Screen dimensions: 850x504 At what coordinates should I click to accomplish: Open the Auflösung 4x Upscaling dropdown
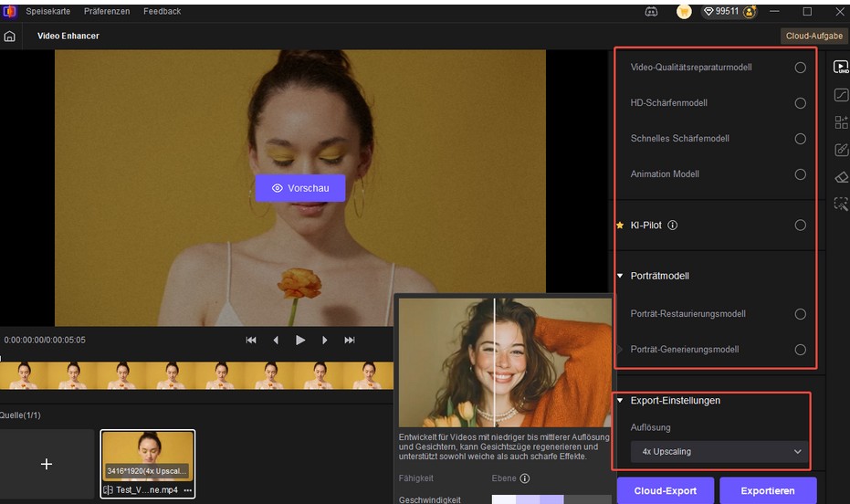point(719,452)
